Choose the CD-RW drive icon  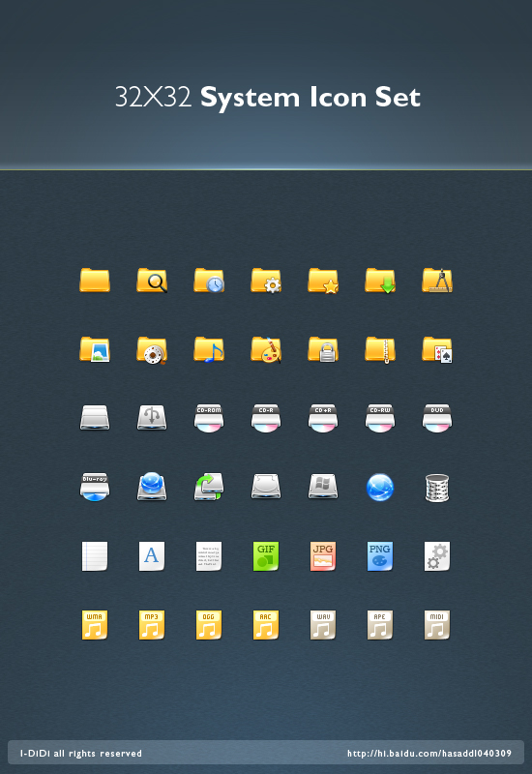[380, 419]
